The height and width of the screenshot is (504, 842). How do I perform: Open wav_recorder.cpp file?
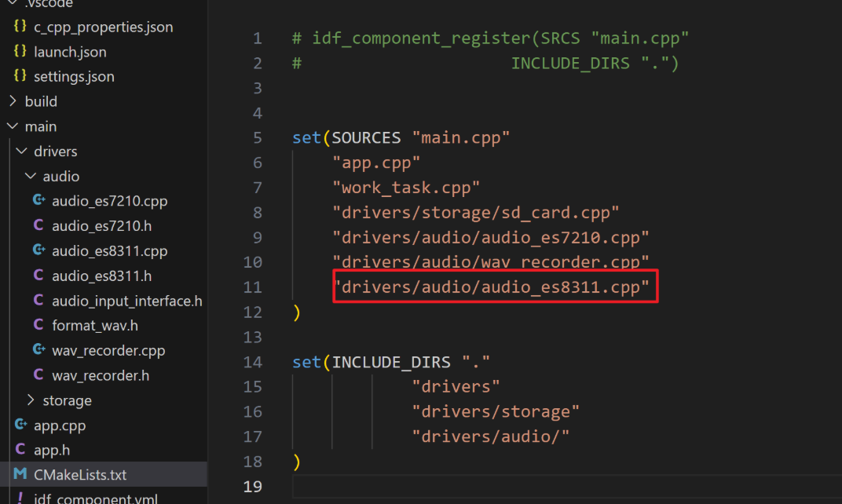pyautogui.click(x=108, y=350)
